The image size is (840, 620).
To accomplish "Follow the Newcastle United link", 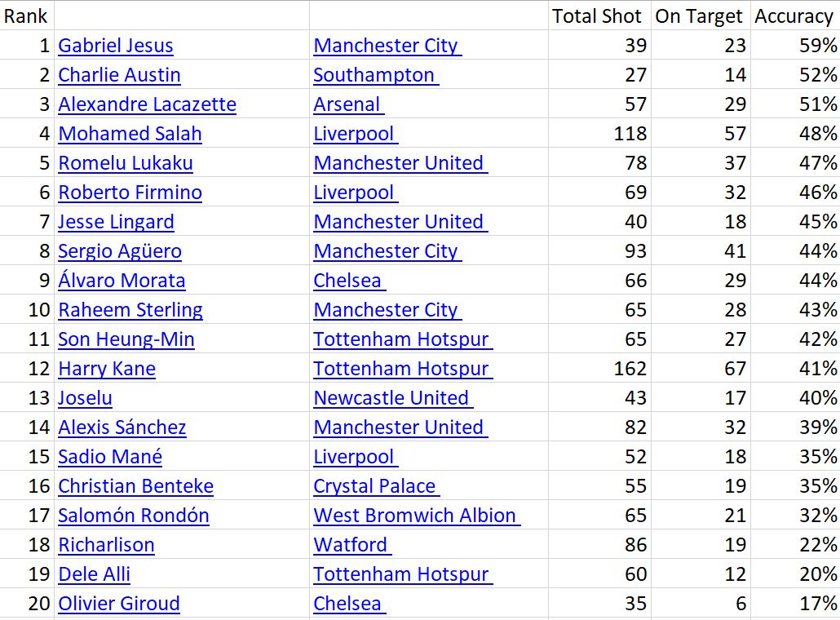I will pyautogui.click(x=391, y=398).
